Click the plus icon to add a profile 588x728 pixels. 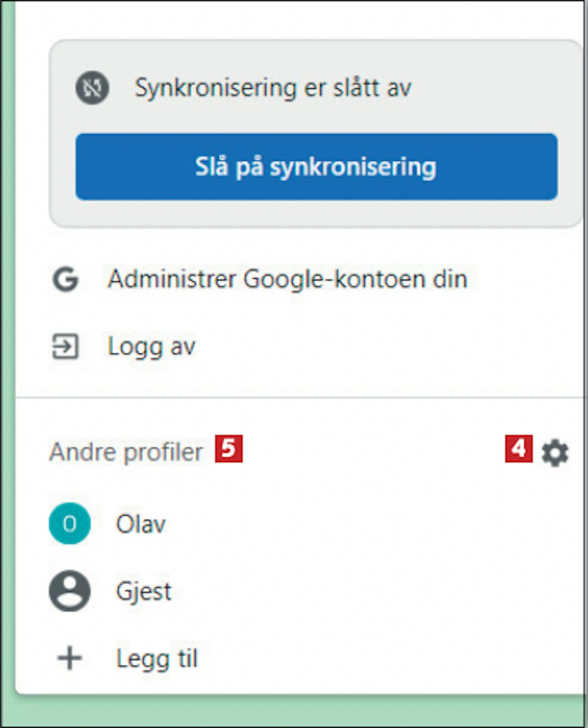pyautogui.click(x=70, y=658)
